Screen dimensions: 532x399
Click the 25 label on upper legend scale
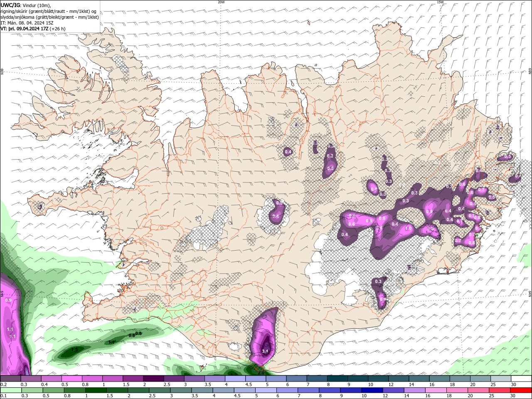coord(493,384)
